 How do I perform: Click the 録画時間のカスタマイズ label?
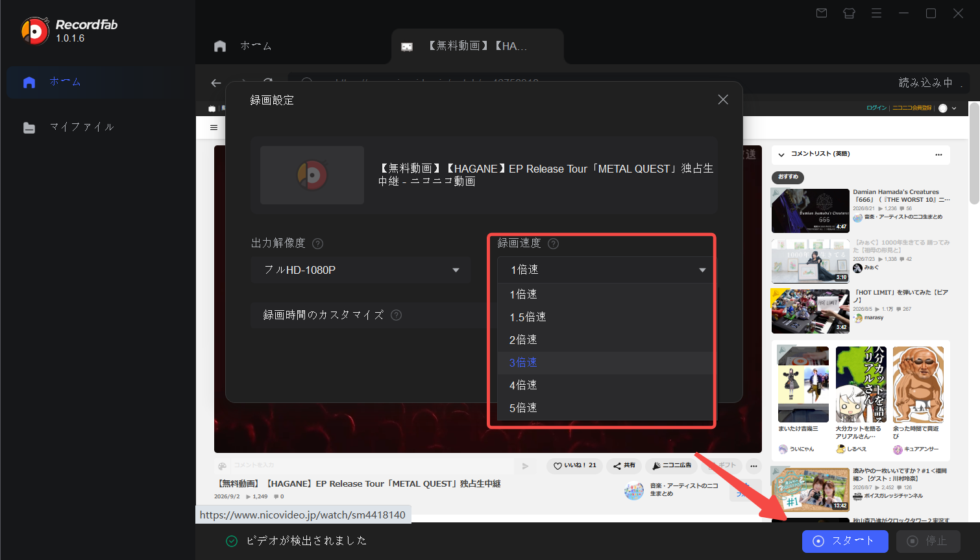click(x=323, y=315)
